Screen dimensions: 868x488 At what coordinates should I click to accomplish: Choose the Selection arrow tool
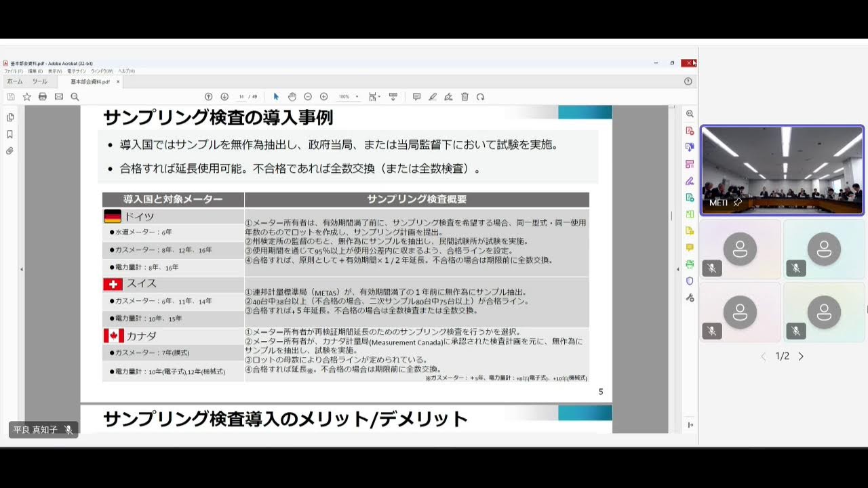point(276,97)
